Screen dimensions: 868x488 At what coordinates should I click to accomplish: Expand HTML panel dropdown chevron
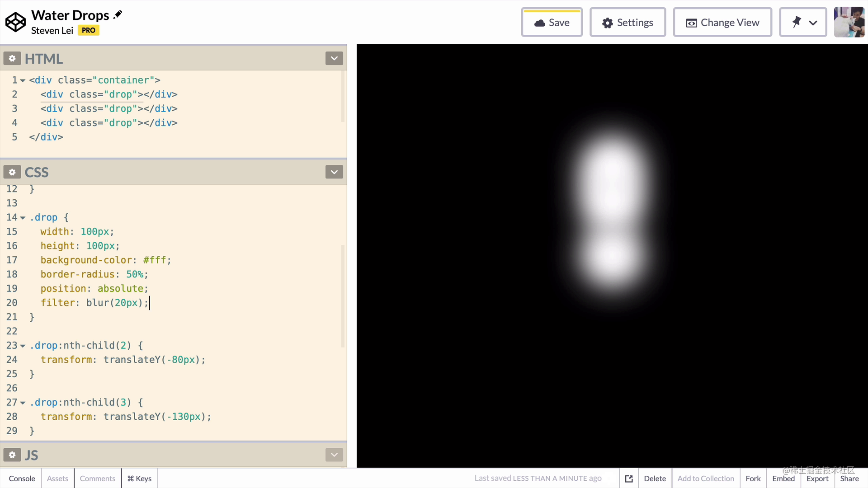(334, 58)
